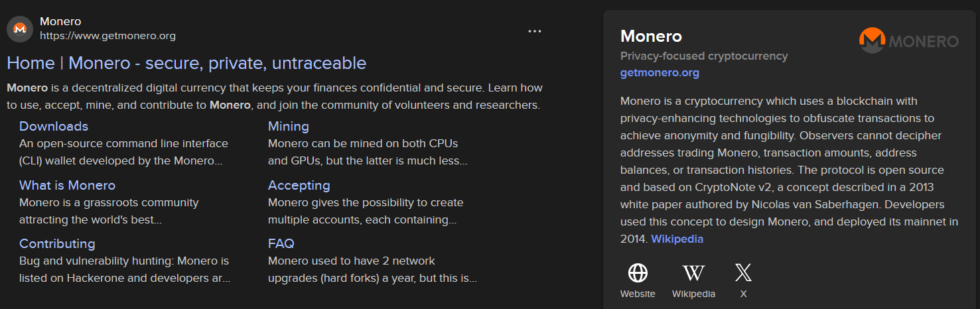The width and height of the screenshot is (980, 309).
Task: Click the Wikipedia label under the W icon
Action: point(693,294)
